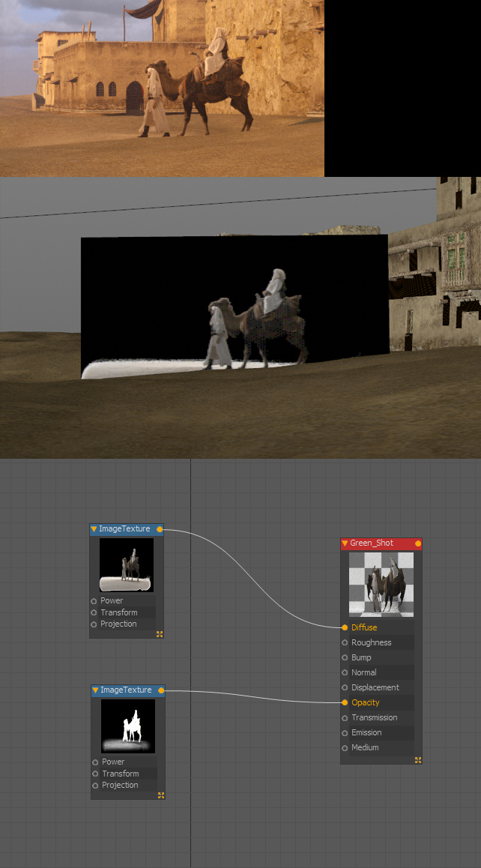Click Power pin on color camel ImageTexture
The height and width of the screenshot is (868, 481).
[x=94, y=601]
